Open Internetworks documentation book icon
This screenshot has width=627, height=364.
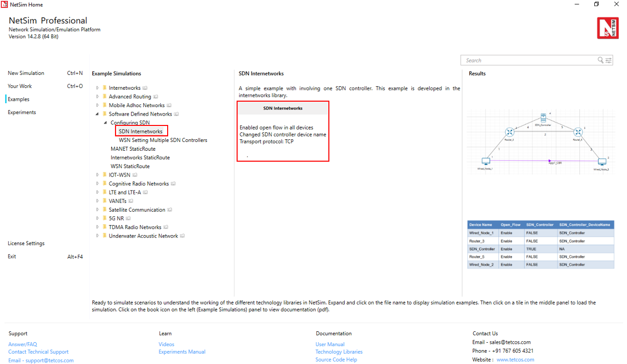click(x=145, y=88)
